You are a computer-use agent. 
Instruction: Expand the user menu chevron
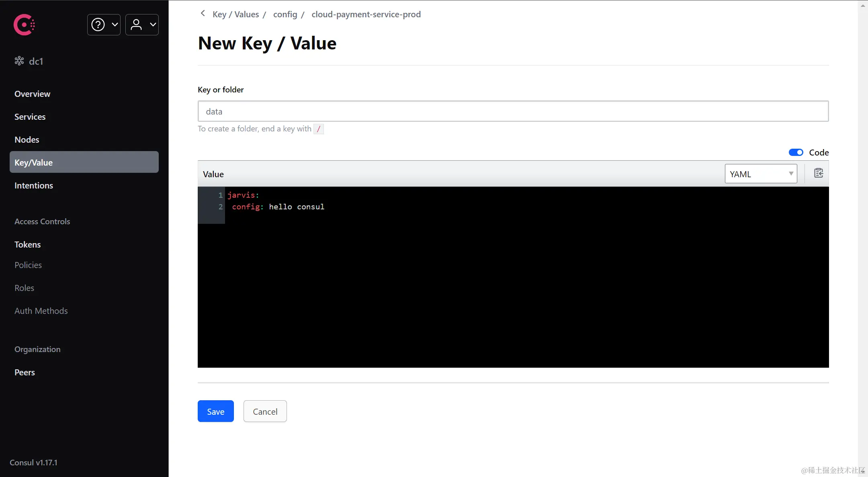click(x=153, y=25)
